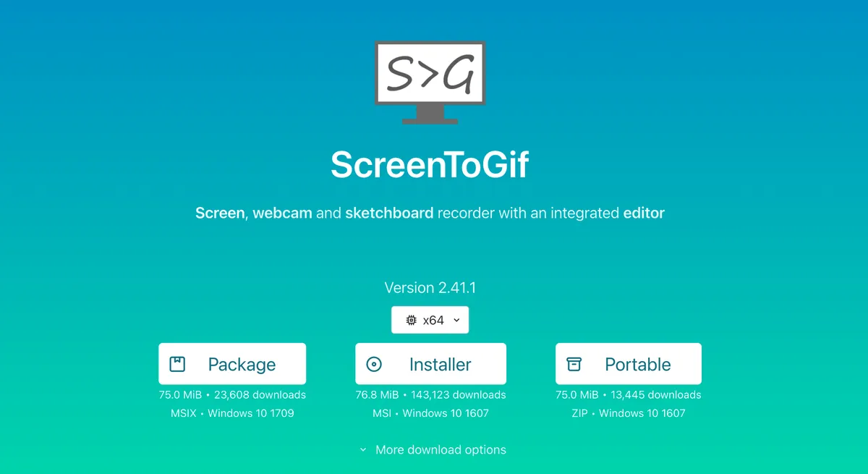Click the Installer disc icon
The width and height of the screenshot is (868, 474).
coord(374,364)
